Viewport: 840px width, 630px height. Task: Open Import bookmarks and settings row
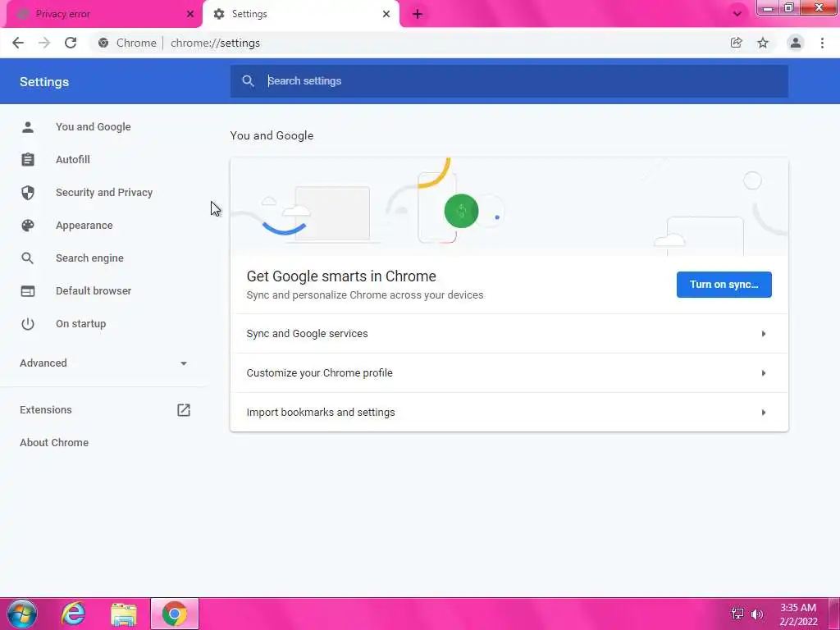[509, 413]
